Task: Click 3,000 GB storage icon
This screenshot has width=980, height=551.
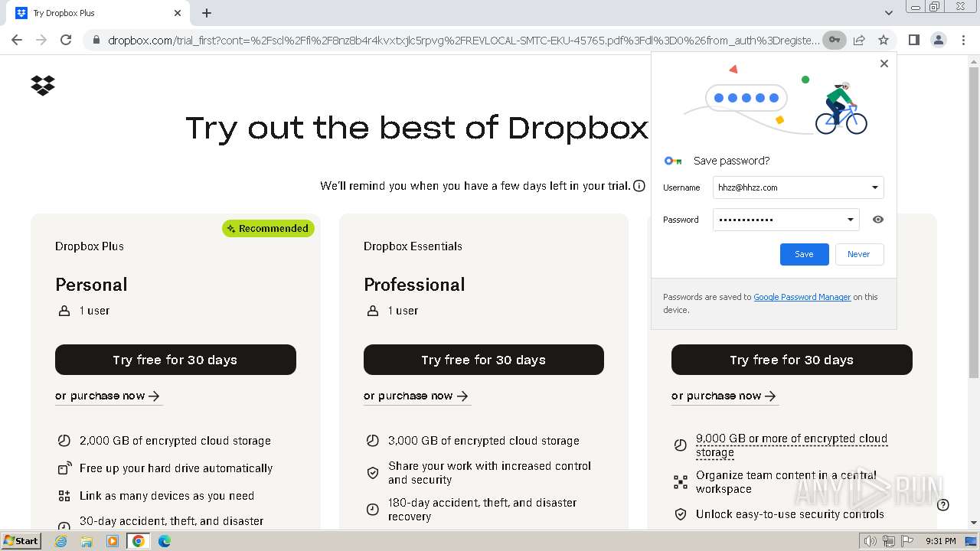Action: tap(373, 441)
